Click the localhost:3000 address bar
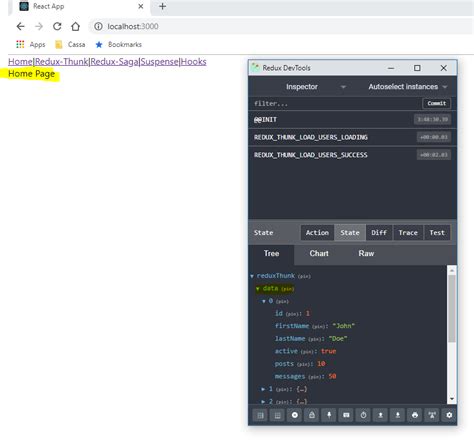Screen dimensions: 474x443 [280, 26]
